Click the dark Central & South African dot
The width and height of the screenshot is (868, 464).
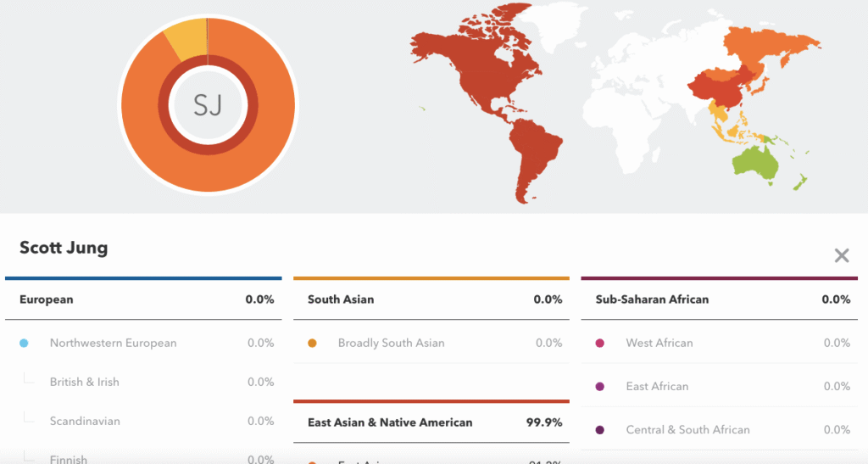click(600, 429)
